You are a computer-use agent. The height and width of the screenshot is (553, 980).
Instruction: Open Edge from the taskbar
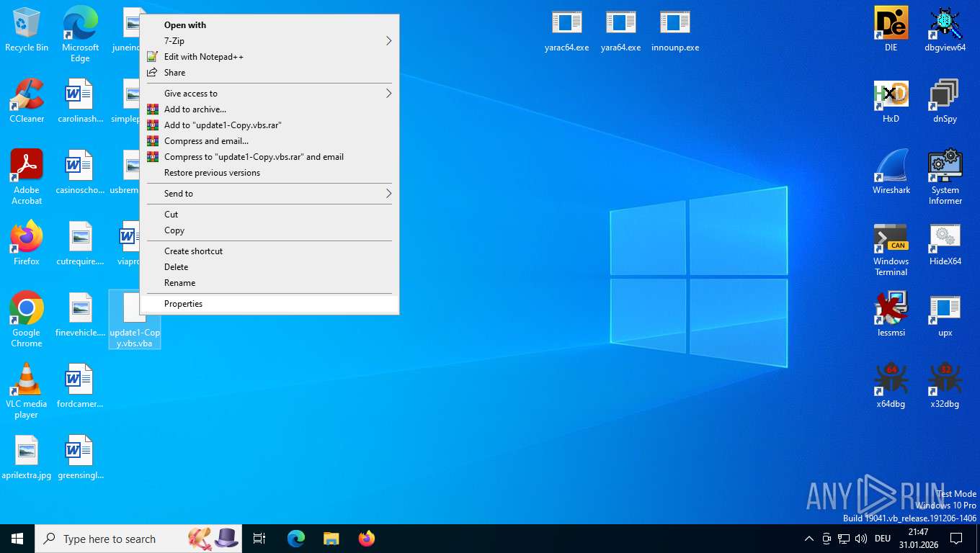[x=296, y=539]
